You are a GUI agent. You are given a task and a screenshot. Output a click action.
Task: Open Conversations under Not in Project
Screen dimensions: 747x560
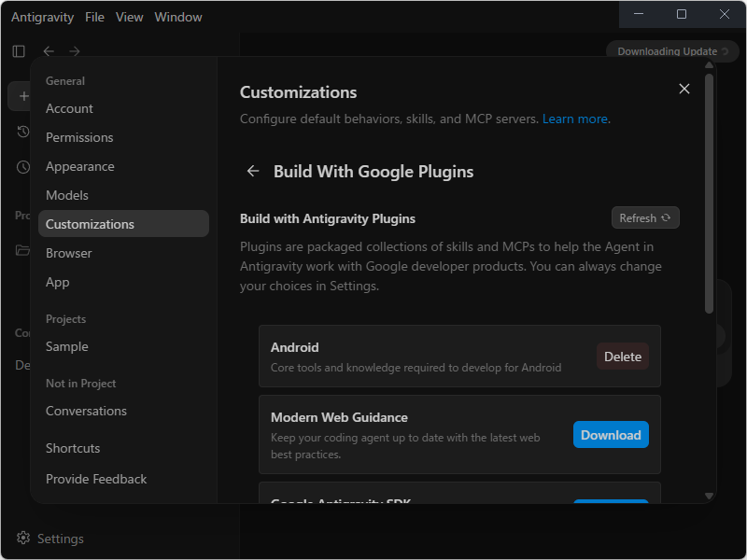tap(123, 411)
